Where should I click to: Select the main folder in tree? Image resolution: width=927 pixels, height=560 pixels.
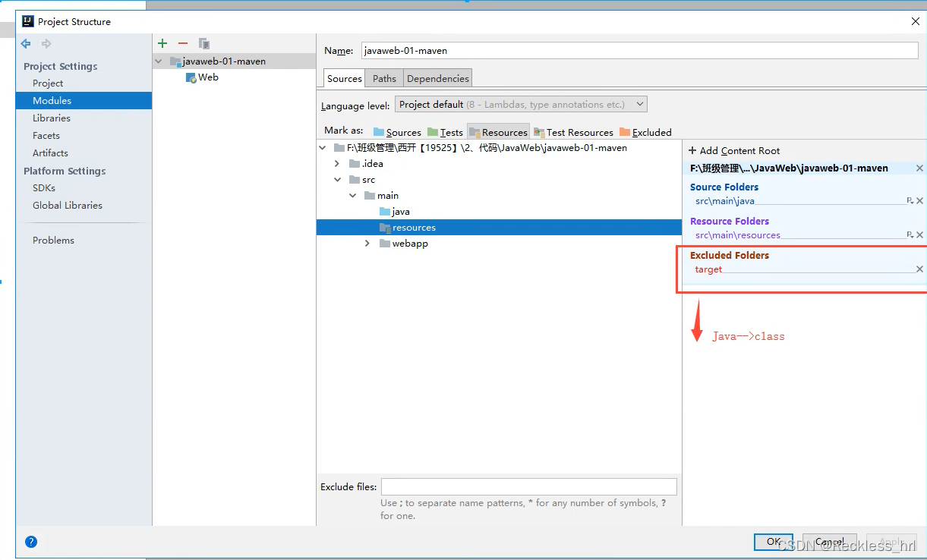coord(381,196)
